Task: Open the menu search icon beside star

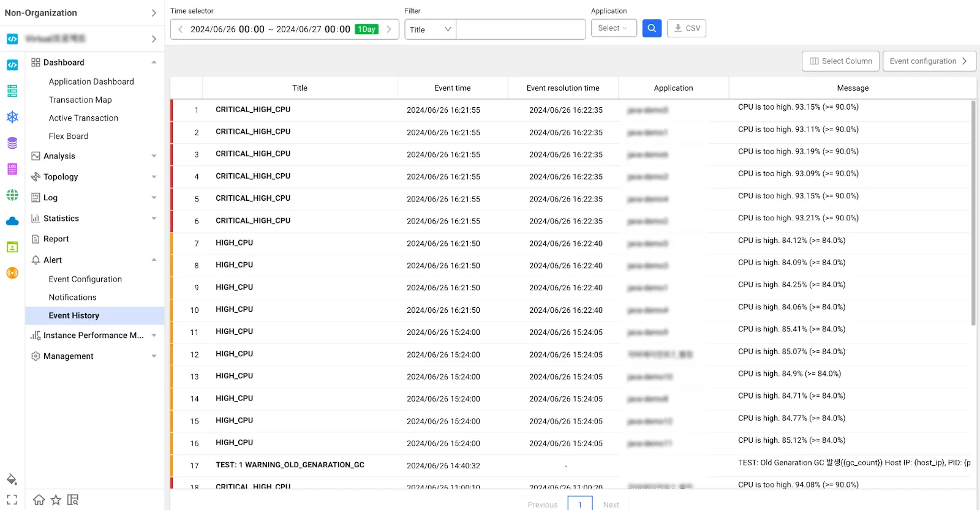Action: click(73, 500)
